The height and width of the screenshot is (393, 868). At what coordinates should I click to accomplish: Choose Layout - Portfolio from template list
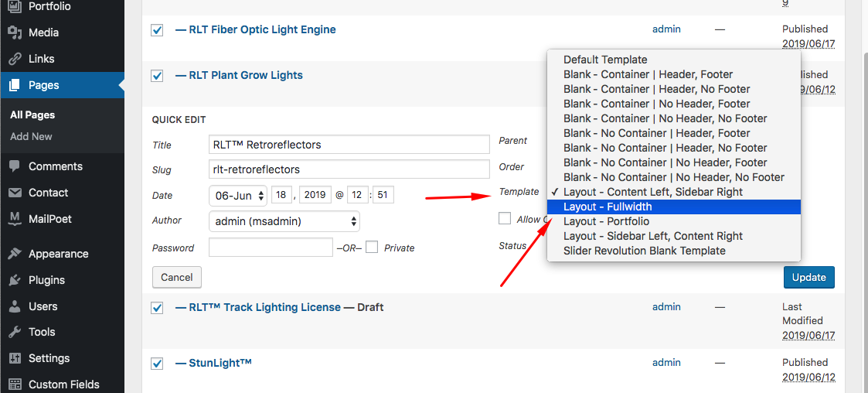pos(606,221)
